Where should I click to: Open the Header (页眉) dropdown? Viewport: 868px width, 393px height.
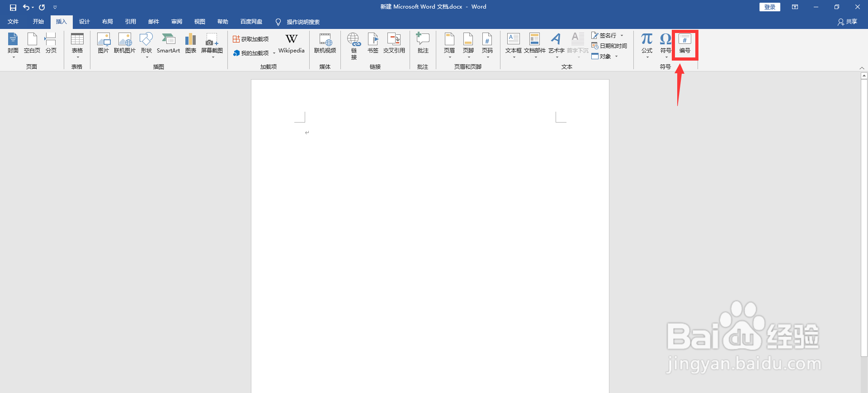coord(449,45)
